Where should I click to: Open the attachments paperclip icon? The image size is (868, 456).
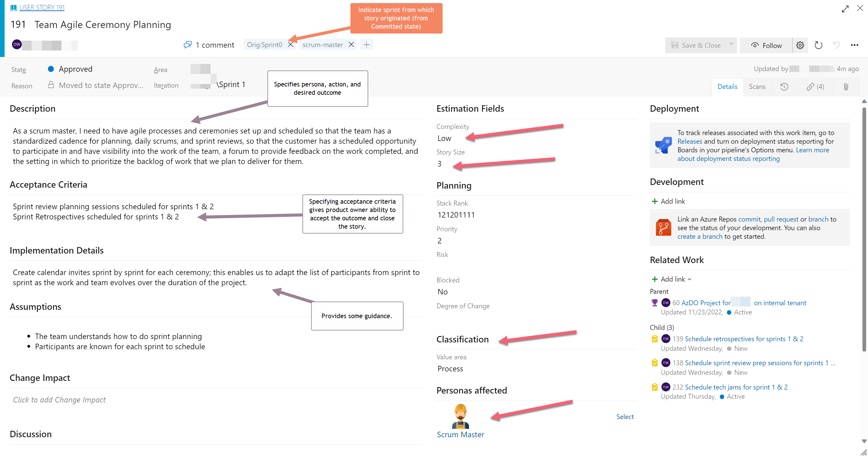coord(846,87)
